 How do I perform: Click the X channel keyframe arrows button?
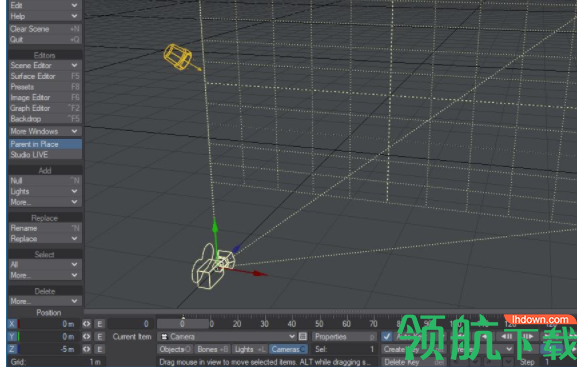86,324
